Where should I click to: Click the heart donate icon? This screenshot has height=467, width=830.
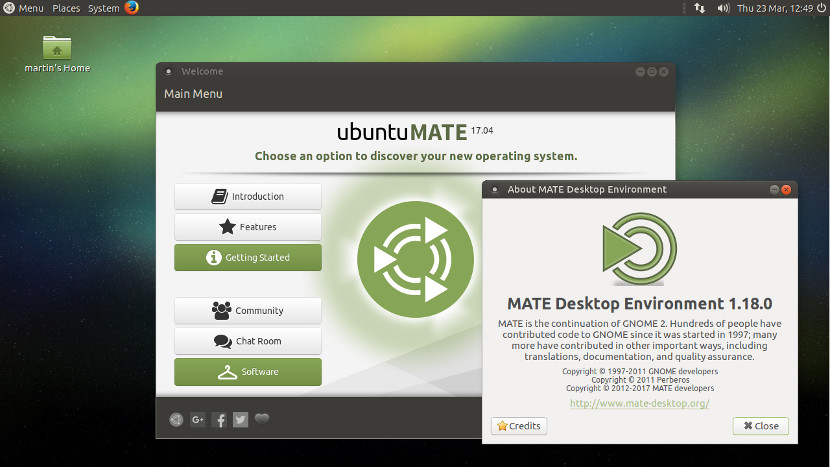(x=262, y=419)
